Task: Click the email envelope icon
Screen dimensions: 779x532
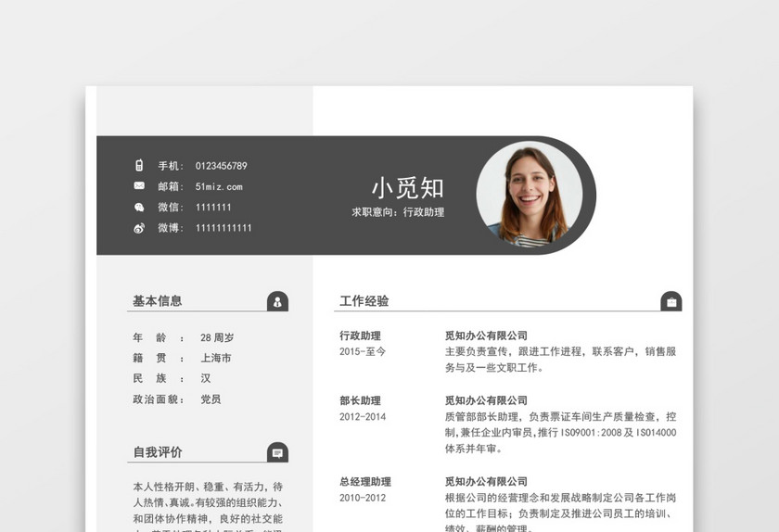Action: [139, 185]
